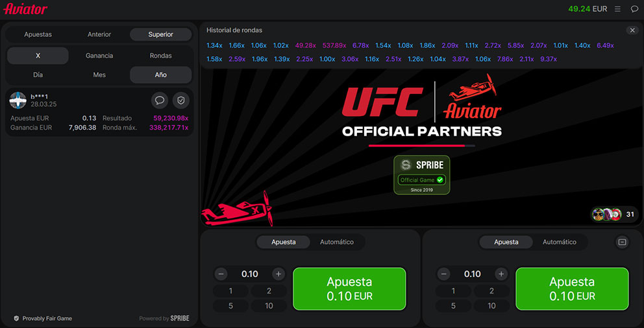Click the Provably Fair shield icon
This screenshot has width=644, height=328.
[16, 318]
